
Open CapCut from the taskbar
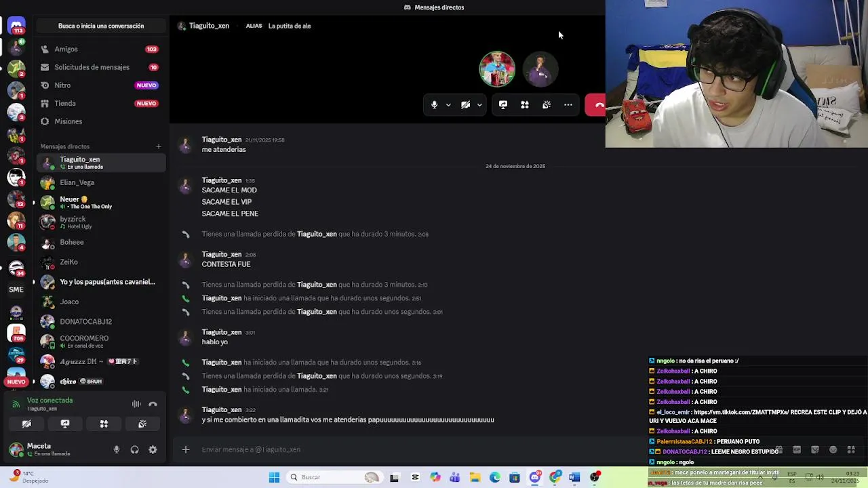pos(415,478)
